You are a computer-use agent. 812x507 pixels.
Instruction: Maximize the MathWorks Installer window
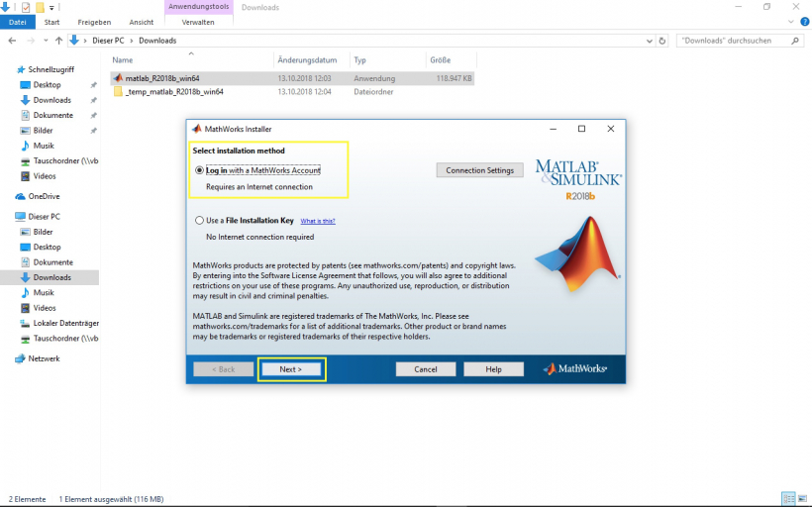(x=581, y=129)
